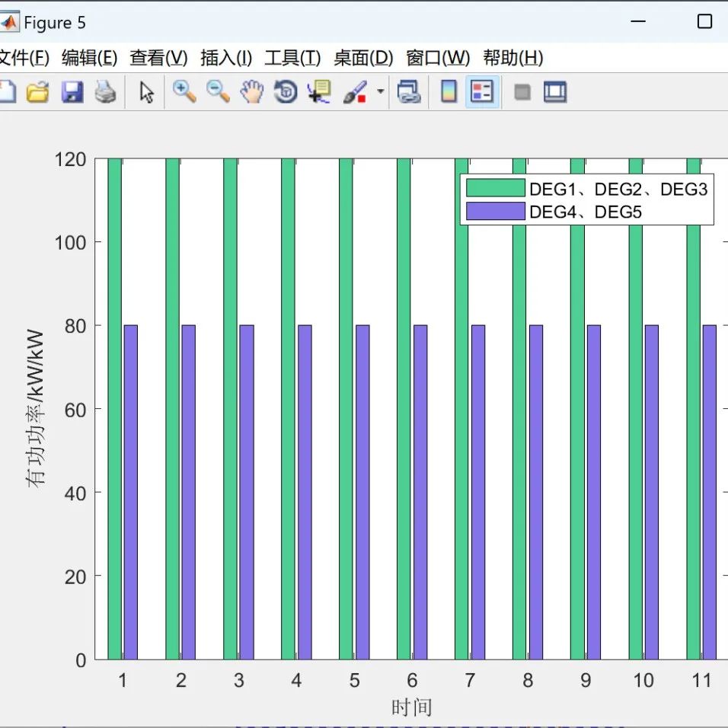Click the purple DEG4、DEG5 legend swatch
This screenshot has height=728, width=728.
496,211
